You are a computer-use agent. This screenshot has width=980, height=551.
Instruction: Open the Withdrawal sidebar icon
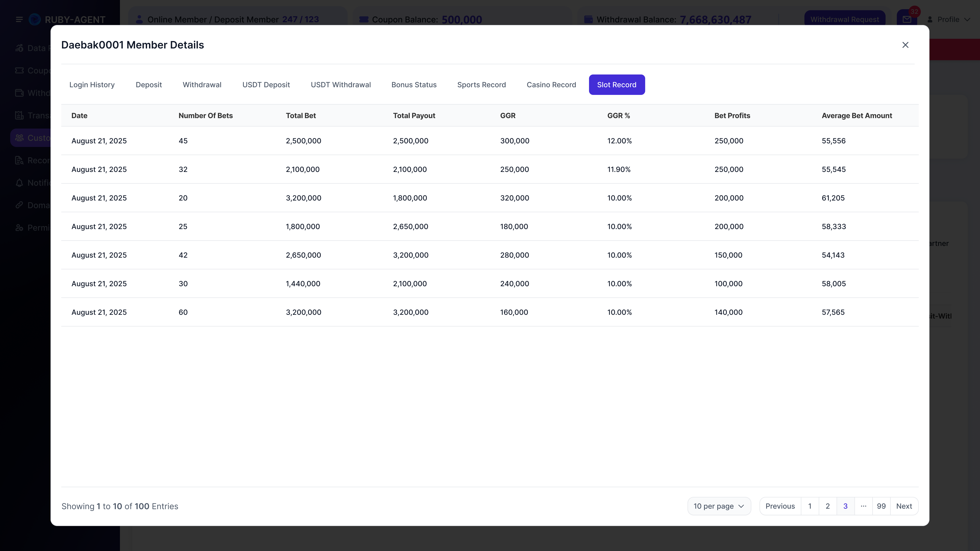point(19,93)
